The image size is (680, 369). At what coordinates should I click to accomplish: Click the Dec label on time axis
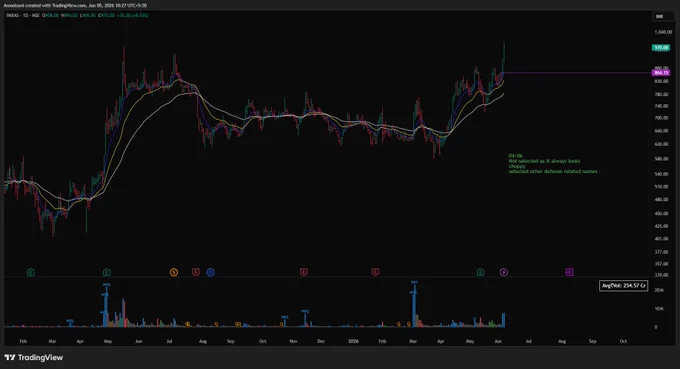click(x=321, y=341)
